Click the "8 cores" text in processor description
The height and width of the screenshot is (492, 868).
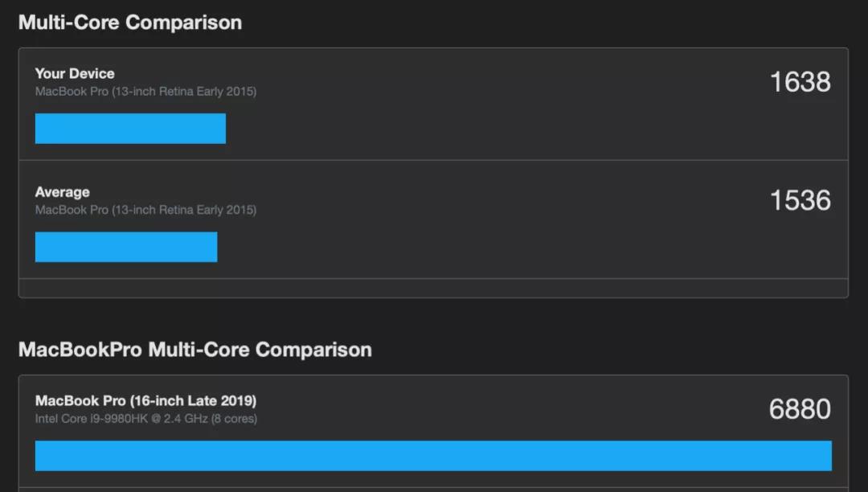[x=234, y=419]
